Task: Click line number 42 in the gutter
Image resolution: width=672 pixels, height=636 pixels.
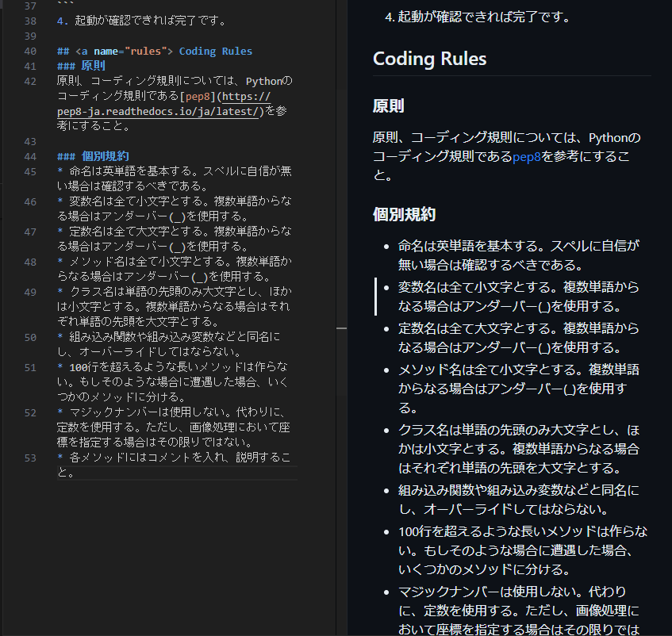Action: pos(30,82)
